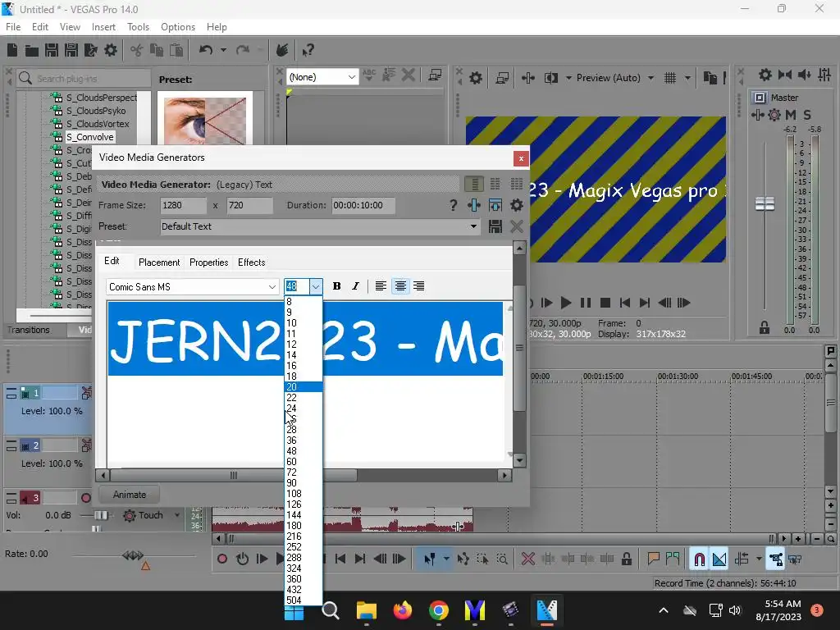840x630 pixels.
Task: Click the What's This help icon
Action: pyautogui.click(x=308, y=50)
